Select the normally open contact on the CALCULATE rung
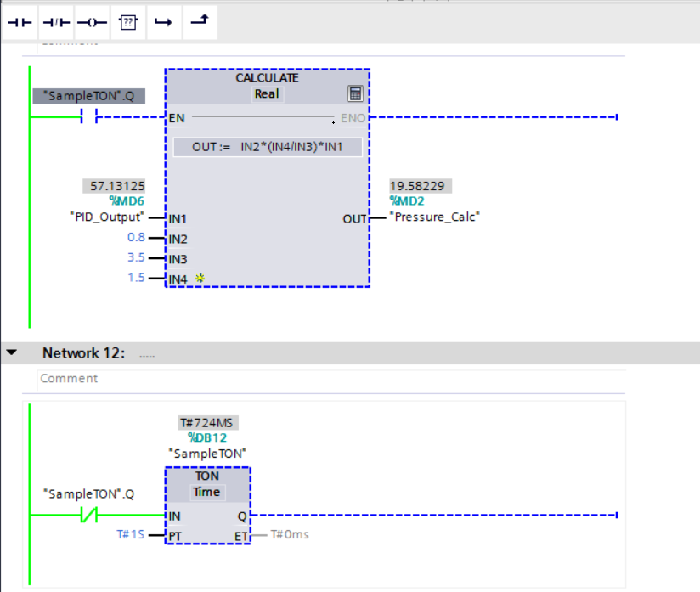The height and width of the screenshot is (592, 700). coord(89,117)
